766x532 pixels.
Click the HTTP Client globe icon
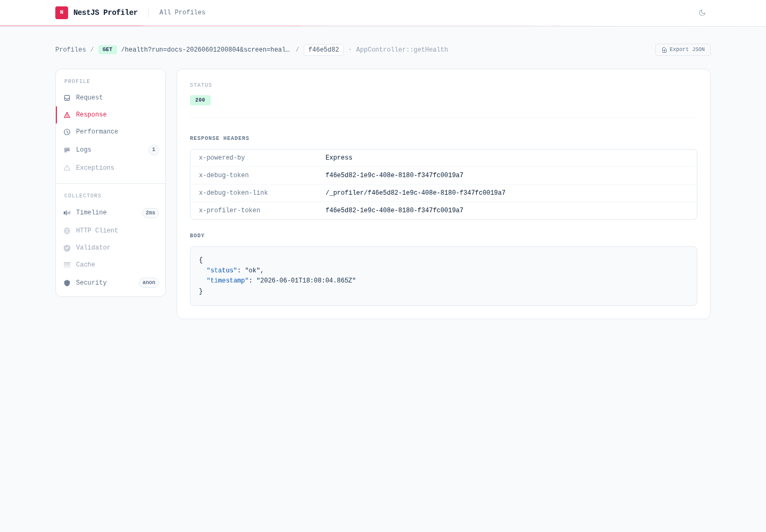67,231
